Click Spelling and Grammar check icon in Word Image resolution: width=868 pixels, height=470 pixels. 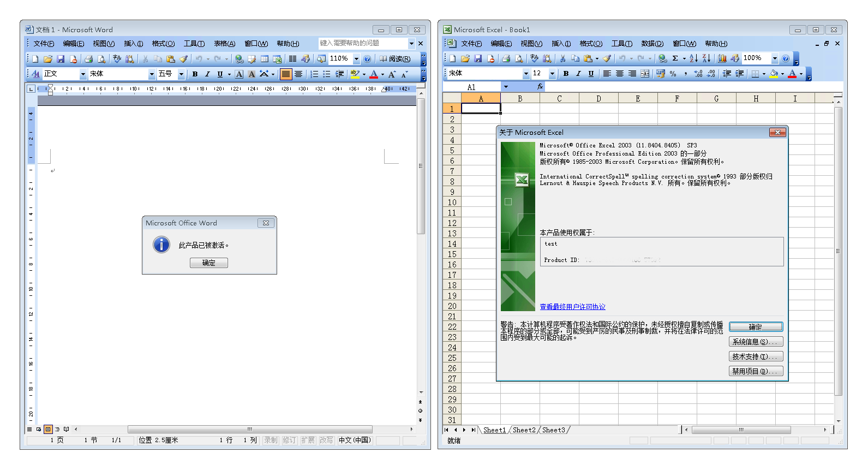[x=117, y=59]
